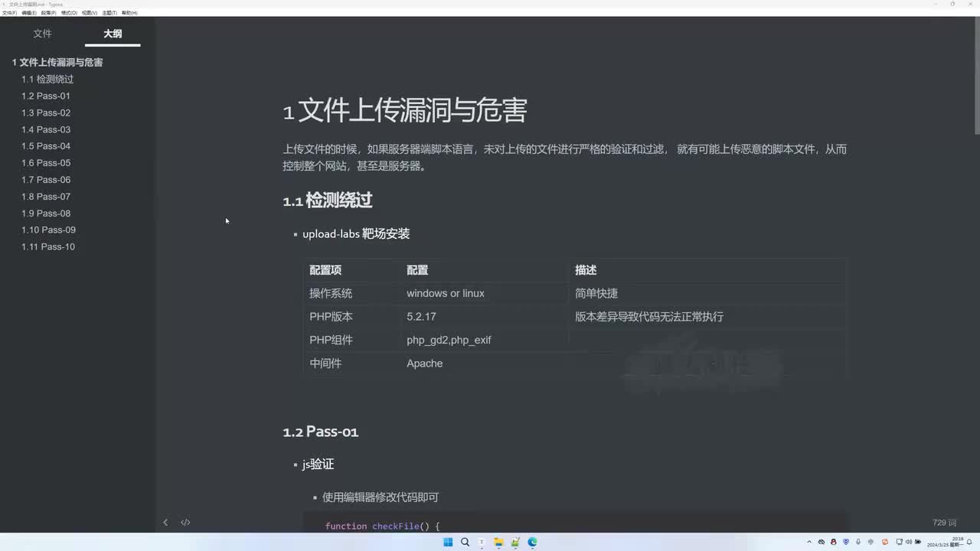Screen dimensions: 980x551
Task: Click the volume icon in tray
Action: [x=909, y=542]
